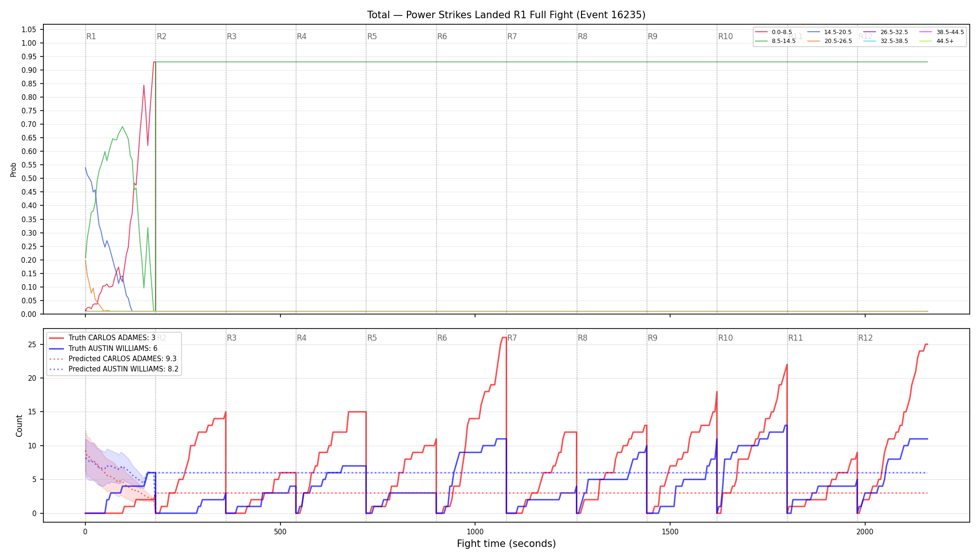The height and width of the screenshot is (560, 980).
Task: Click the 25 tick on Count axis
Action: (x=32, y=344)
